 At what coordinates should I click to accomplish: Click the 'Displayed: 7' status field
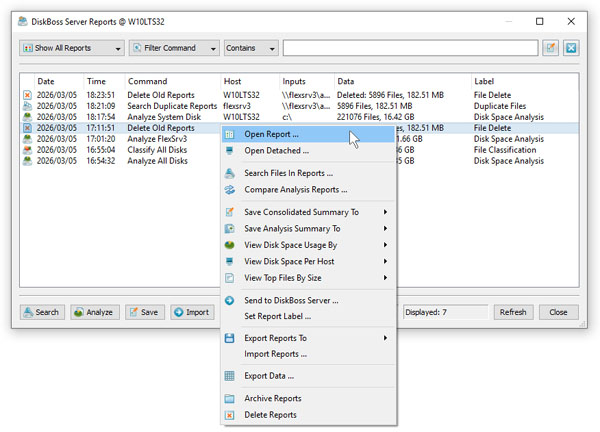446,312
